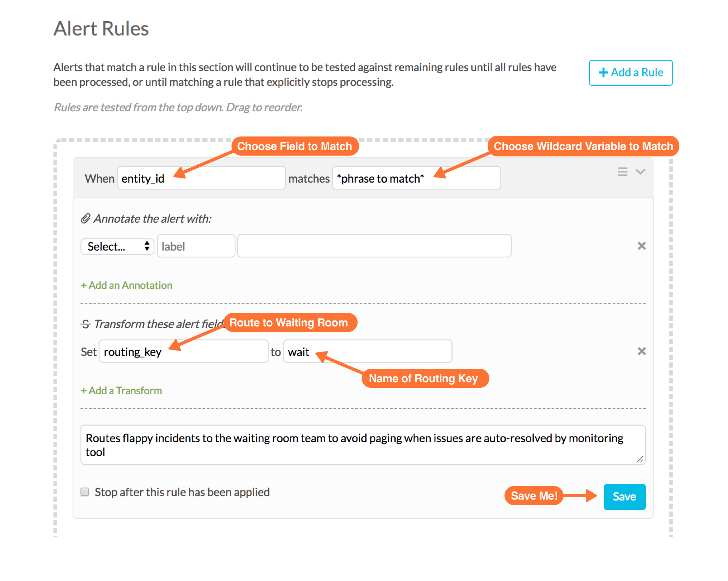The image size is (728, 581).
Task: Click the empty annotation value field
Action: pos(374,246)
